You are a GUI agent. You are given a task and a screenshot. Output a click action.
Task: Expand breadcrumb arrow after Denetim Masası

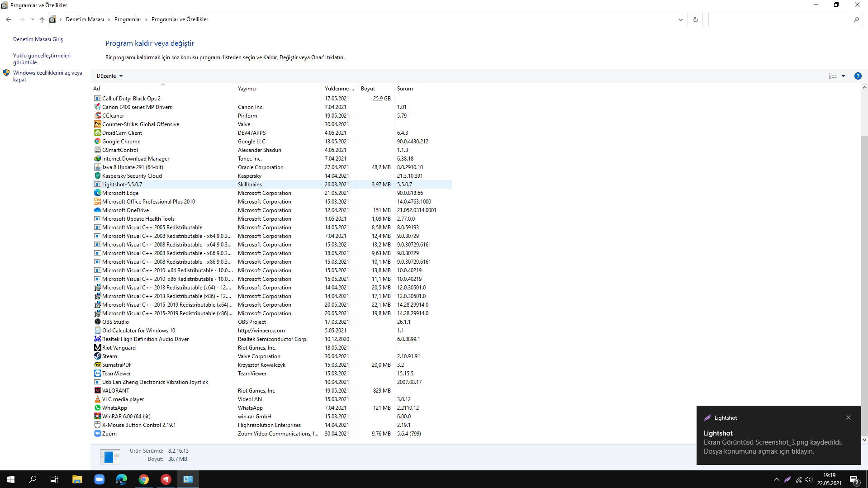click(109, 19)
